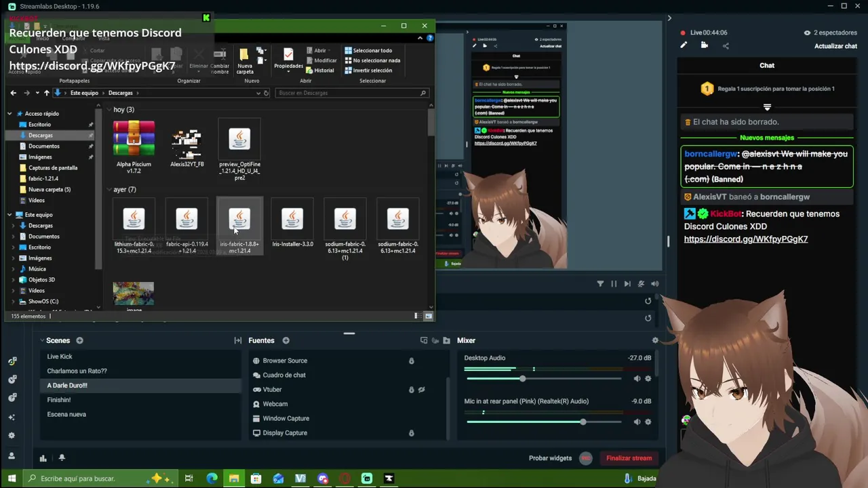
Task: Toggle lock on Vtuber source
Action: (x=411, y=390)
